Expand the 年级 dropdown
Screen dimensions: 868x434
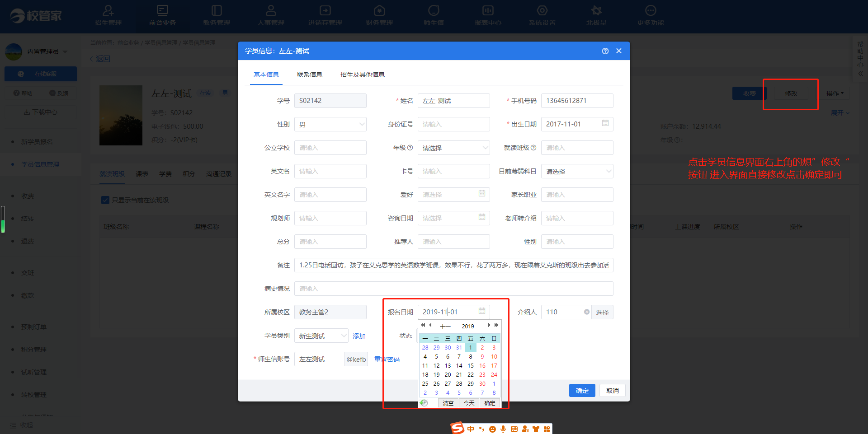pos(454,148)
